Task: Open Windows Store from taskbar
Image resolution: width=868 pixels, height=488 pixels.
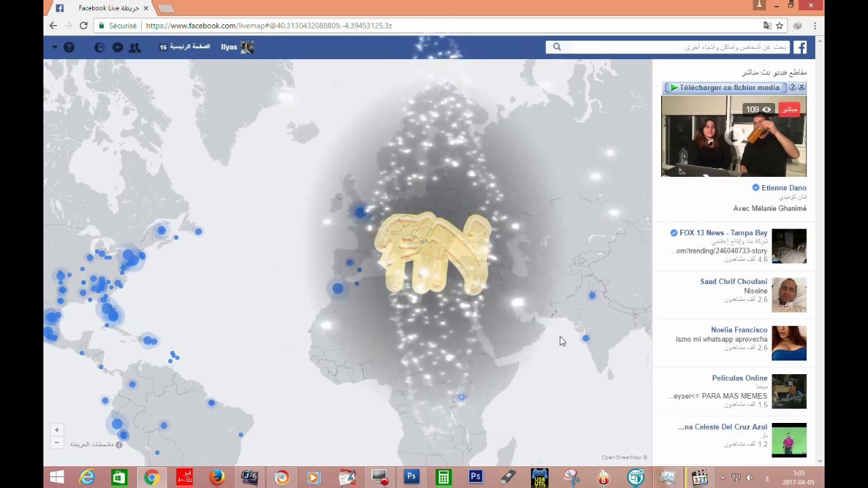Action: point(119,478)
